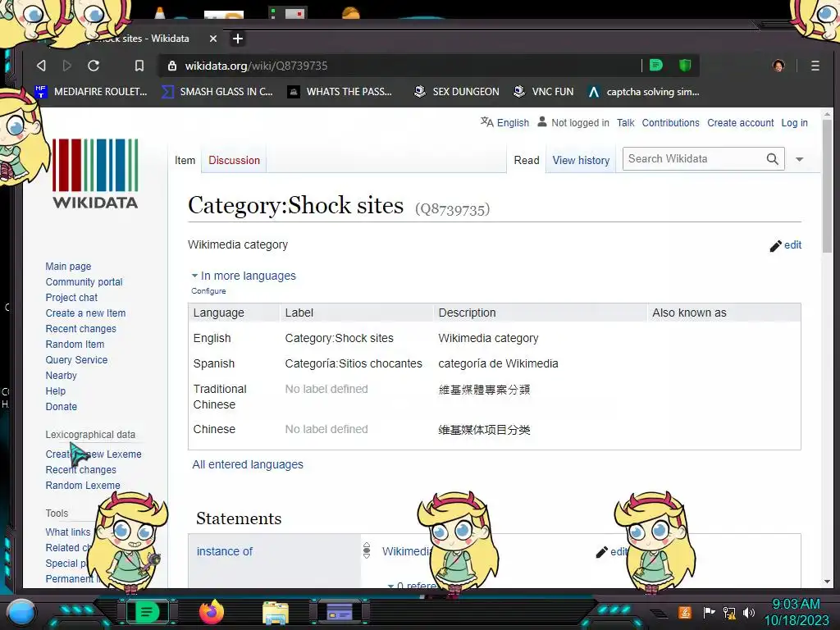Click the address bar URL

pos(256,66)
